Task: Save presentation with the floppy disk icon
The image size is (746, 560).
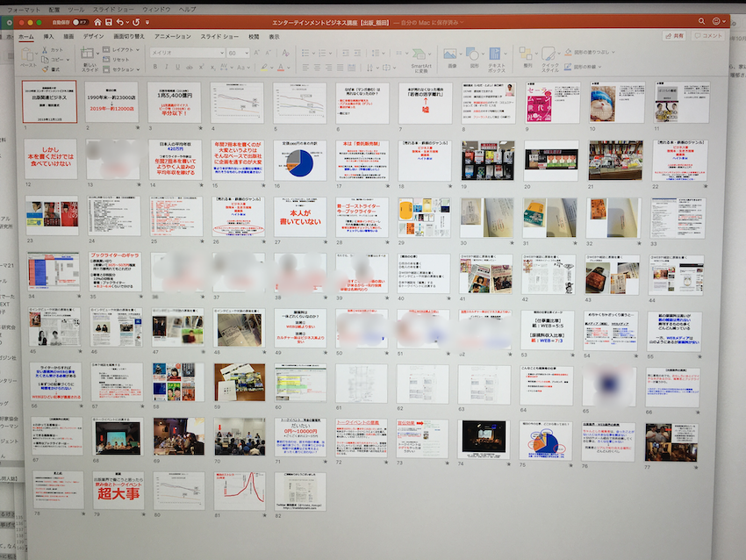Action: 110,21
